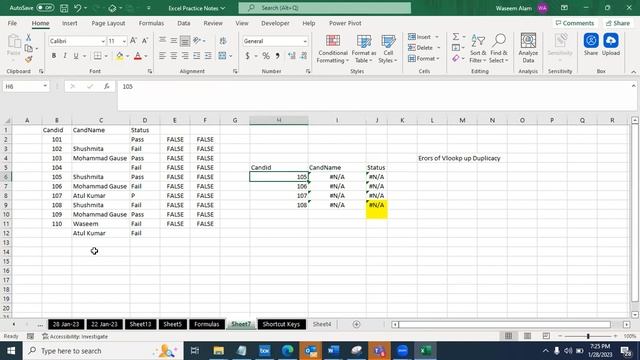This screenshot has width=640, height=360.
Task: Open the Page Layout tab
Action: (108, 23)
